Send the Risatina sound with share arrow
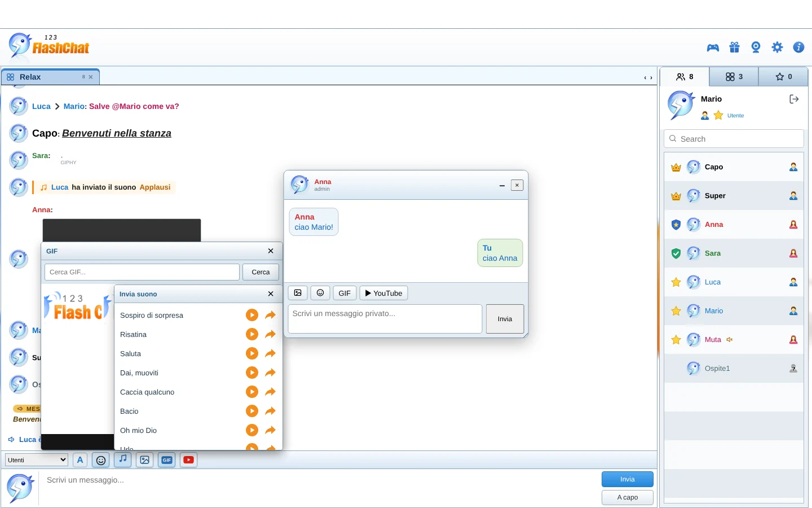The width and height of the screenshot is (812, 508). point(271,334)
